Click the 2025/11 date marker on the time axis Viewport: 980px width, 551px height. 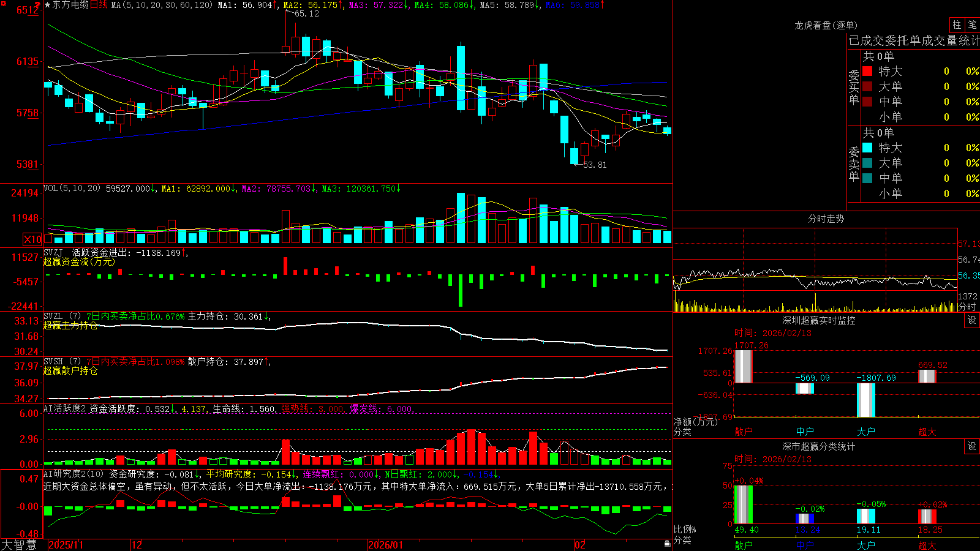coord(66,545)
